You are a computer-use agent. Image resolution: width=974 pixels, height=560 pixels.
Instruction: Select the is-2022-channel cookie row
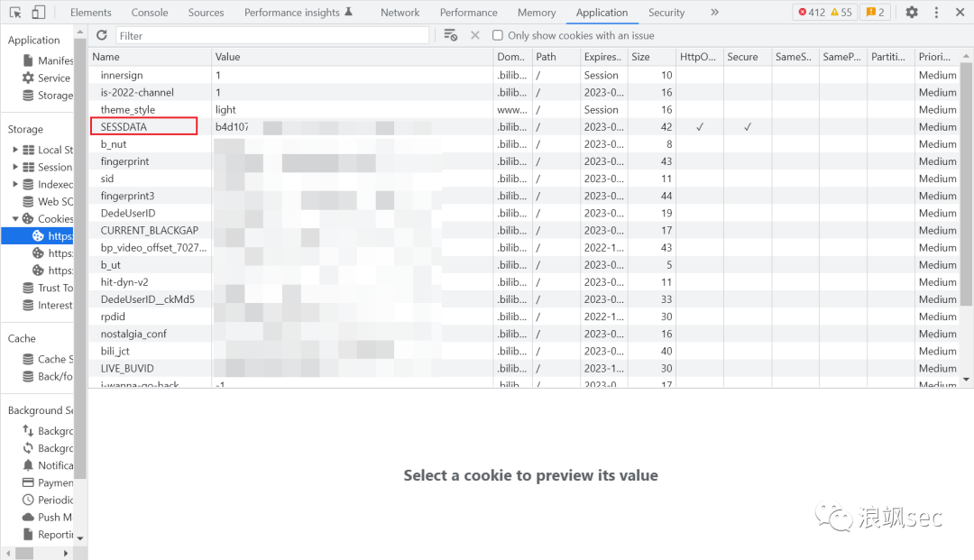(525, 92)
